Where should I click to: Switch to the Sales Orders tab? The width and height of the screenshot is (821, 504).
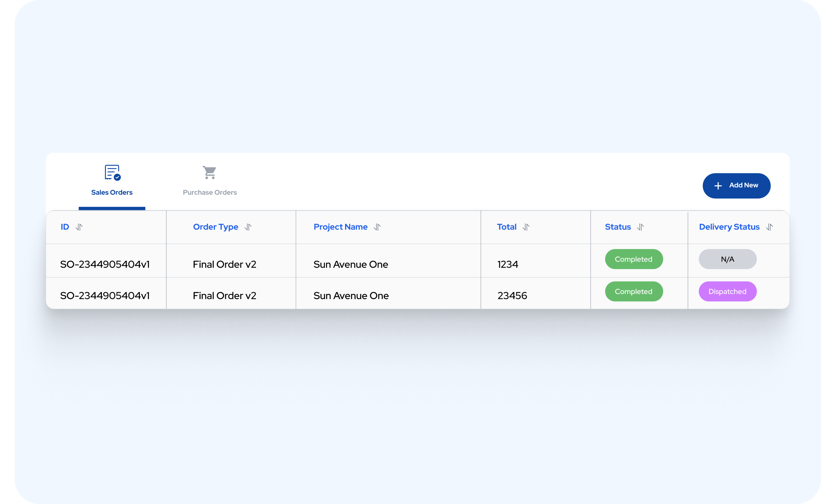pyautogui.click(x=112, y=192)
